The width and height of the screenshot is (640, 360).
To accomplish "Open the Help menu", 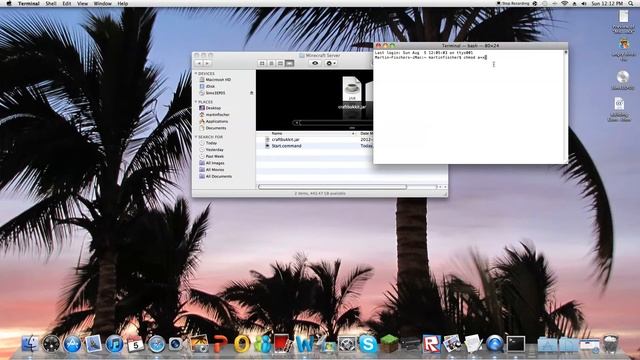I will point(122,3).
